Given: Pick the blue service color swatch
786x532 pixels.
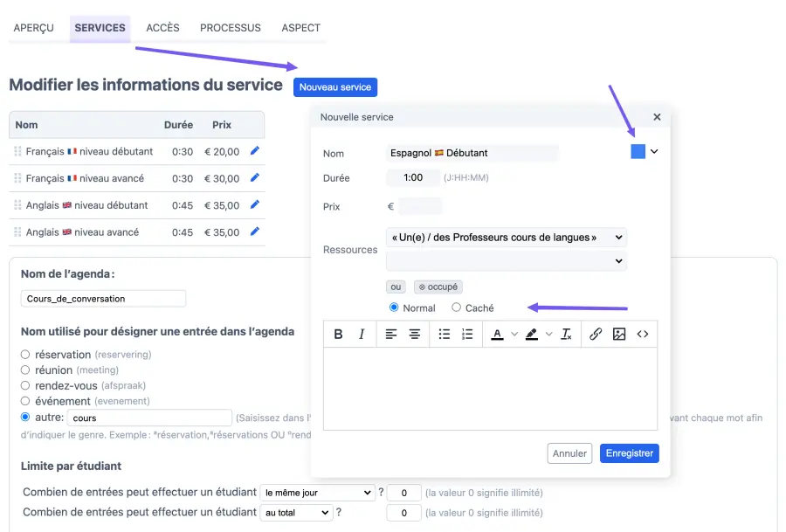Looking at the screenshot, I should click(638, 152).
